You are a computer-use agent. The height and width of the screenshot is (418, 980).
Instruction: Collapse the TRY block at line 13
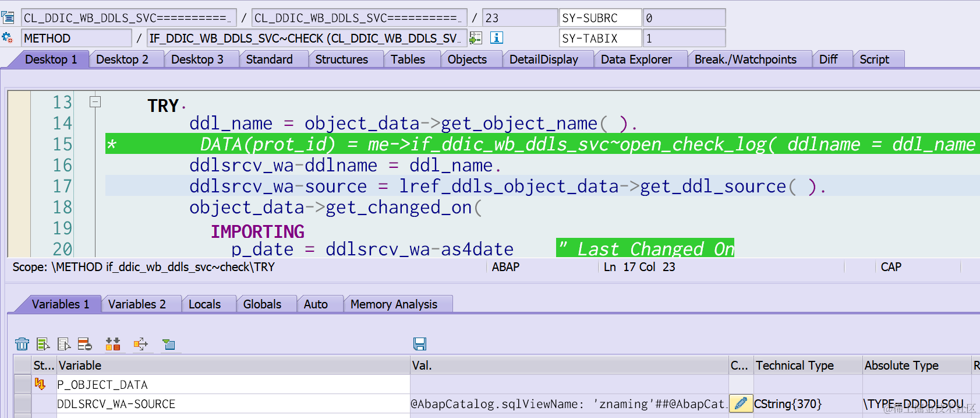click(95, 102)
